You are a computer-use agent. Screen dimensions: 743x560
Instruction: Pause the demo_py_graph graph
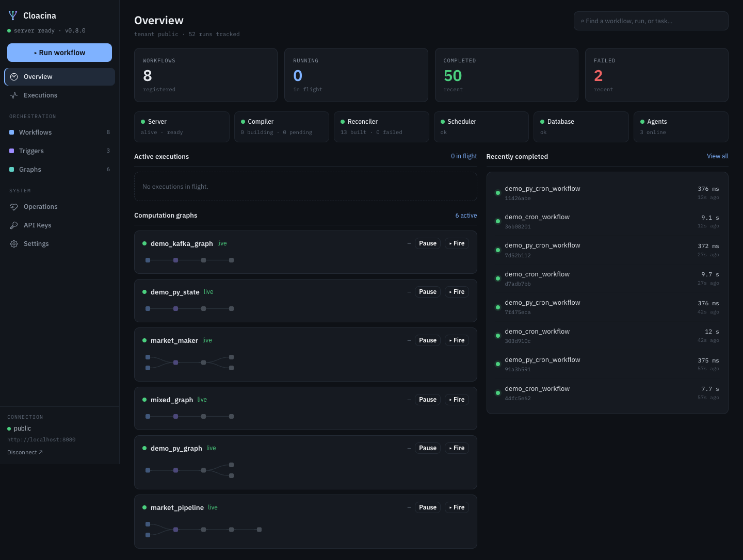click(428, 448)
